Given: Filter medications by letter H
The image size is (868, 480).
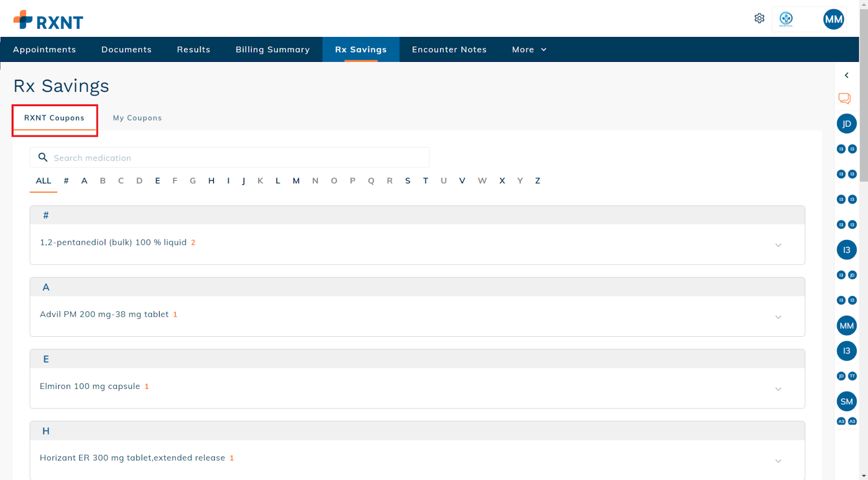Looking at the screenshot, I should [211, 181].
